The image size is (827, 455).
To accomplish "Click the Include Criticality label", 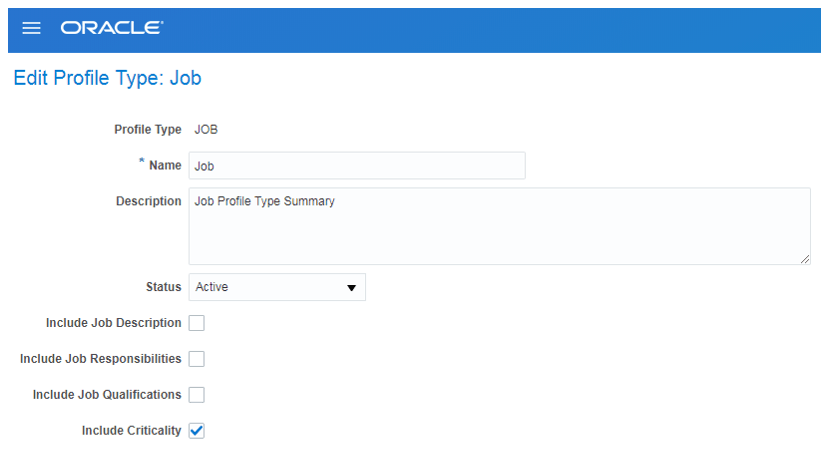I will [131, 431].
